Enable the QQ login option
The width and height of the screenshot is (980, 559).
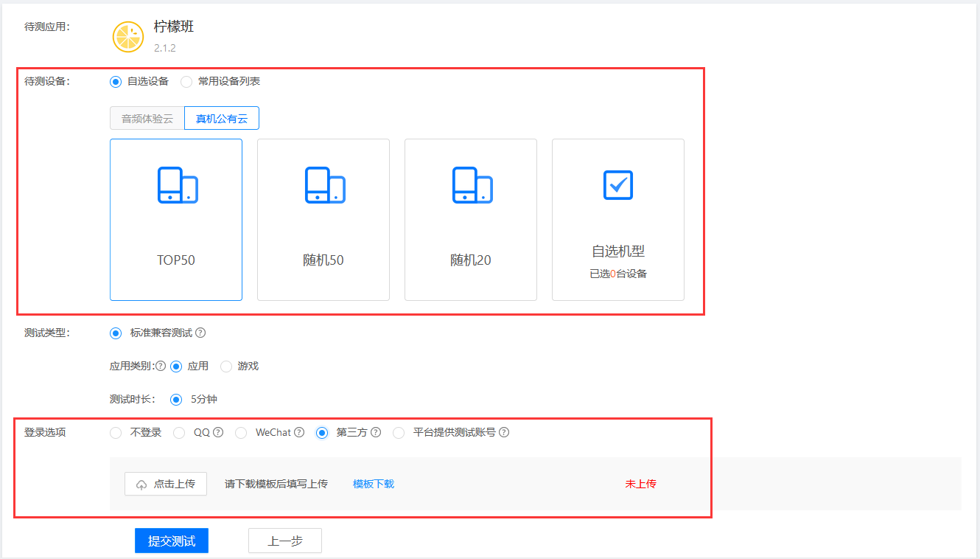[x=179, y=432]
